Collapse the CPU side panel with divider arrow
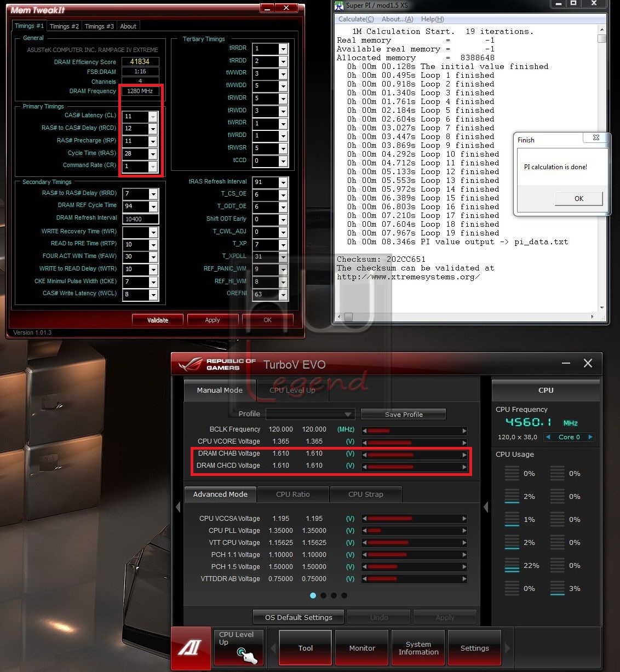The width and height of the screenshot is (620, 672). (x=486, y=508)
